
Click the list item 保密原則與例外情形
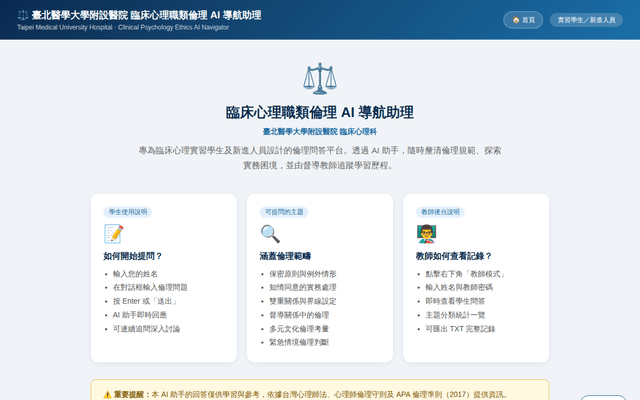point(302,274)
